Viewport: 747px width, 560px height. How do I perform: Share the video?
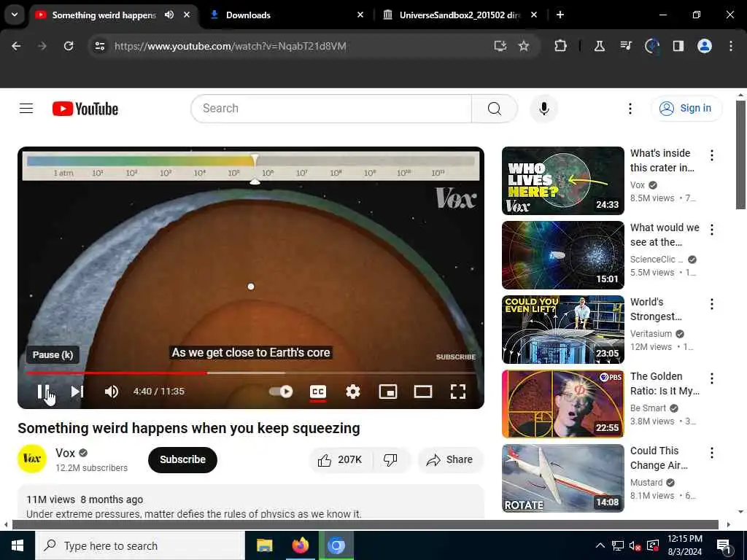(449, 459)
